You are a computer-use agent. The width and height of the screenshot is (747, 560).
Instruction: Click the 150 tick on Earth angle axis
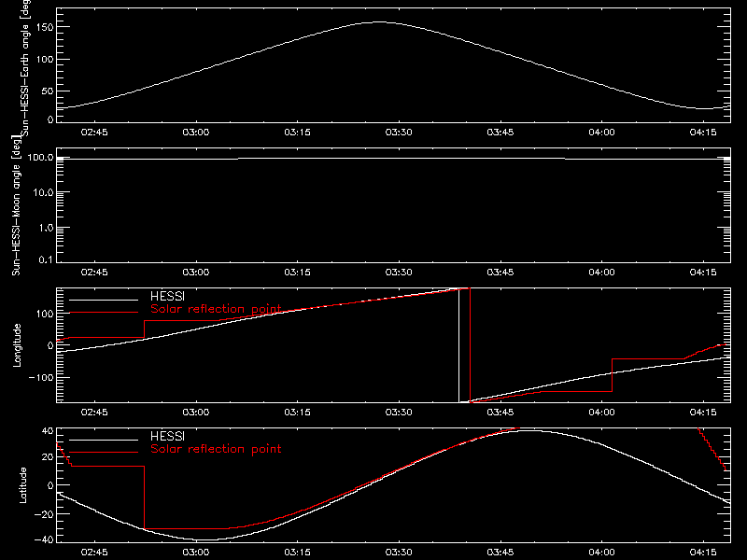45,27
